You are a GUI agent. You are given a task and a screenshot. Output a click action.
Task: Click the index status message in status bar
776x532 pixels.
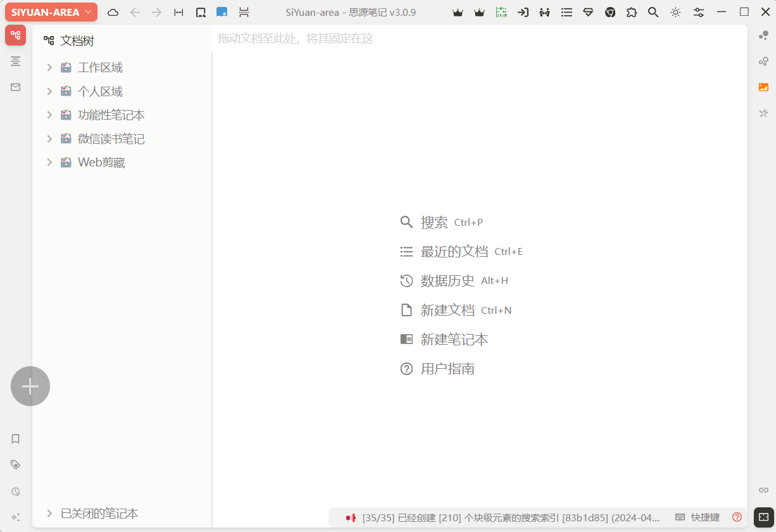tap(511, 517)
